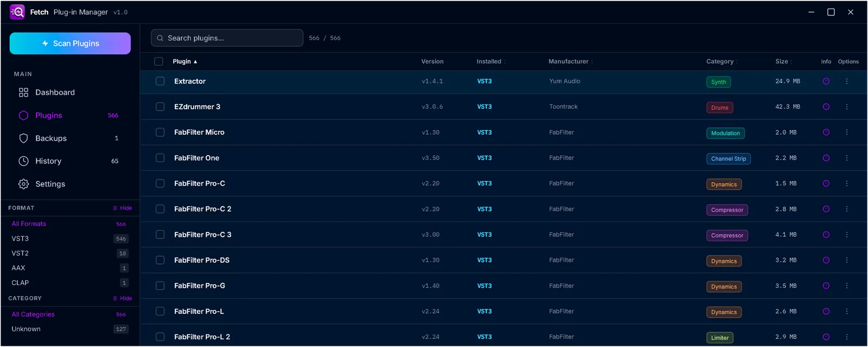Open info for Extractor plugin
The width and height of the screenshot is (868, 347).
826,81
